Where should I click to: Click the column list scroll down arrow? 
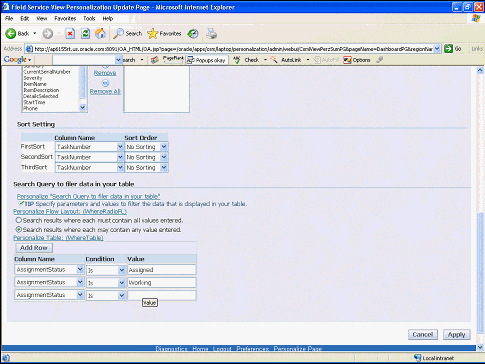[83, 107]
